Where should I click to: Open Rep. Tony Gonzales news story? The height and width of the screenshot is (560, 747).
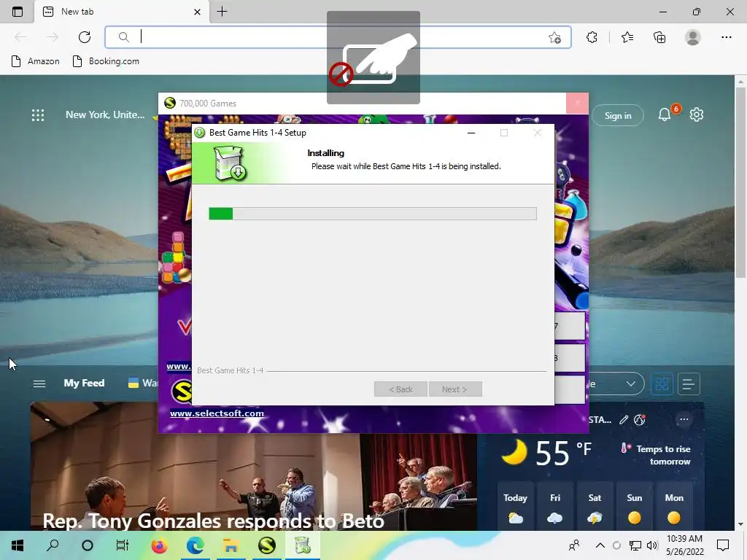tap(213, 521)
